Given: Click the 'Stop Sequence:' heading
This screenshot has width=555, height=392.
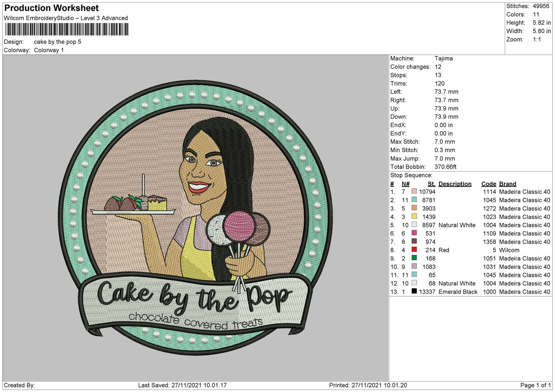Looking at the screenshot, I should coord(411,175).
